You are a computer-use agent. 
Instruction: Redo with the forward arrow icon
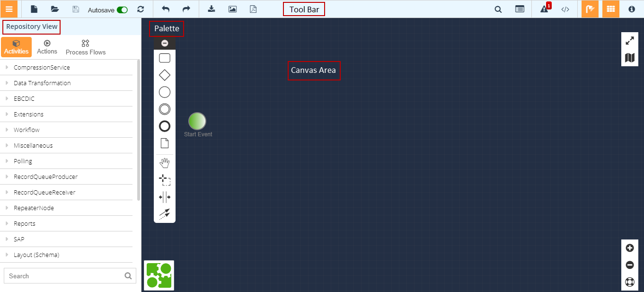pos(186,9)
